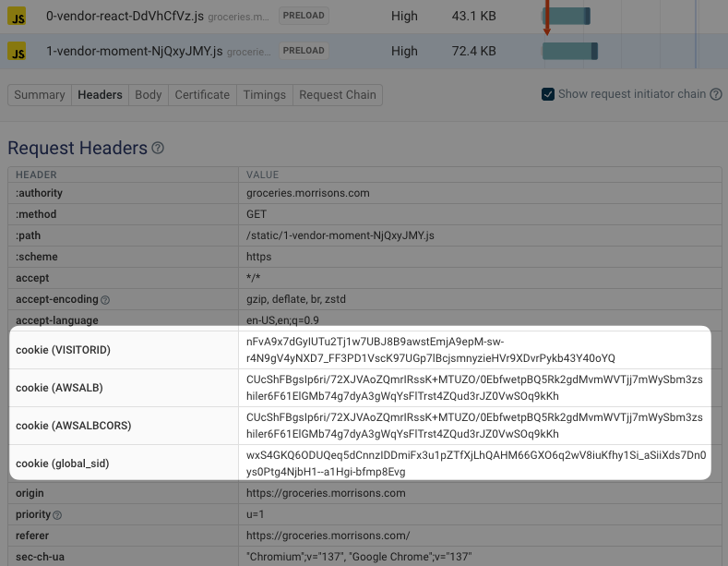
Task: Click cookie (VISITORID) header name
Action: click(x=63, y=350)
